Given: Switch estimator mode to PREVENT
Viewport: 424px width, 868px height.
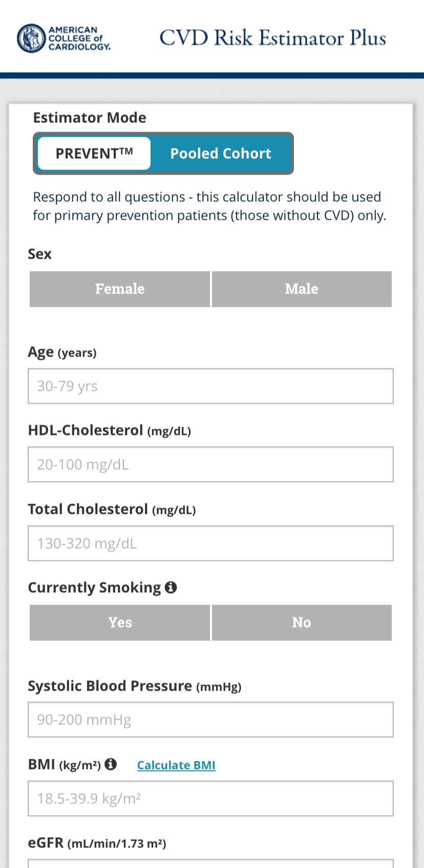Looking at the screenshot, I should coord(94,153).
